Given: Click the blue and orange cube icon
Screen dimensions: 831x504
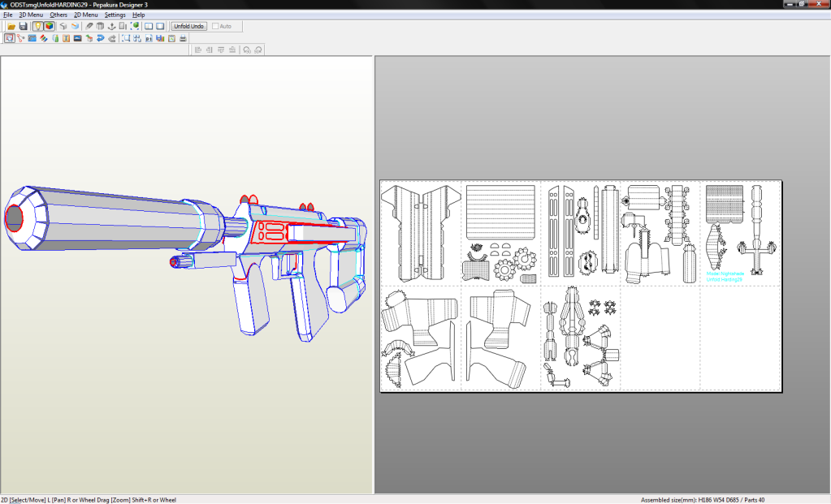Looking at the screenshot, I should 75,26.
